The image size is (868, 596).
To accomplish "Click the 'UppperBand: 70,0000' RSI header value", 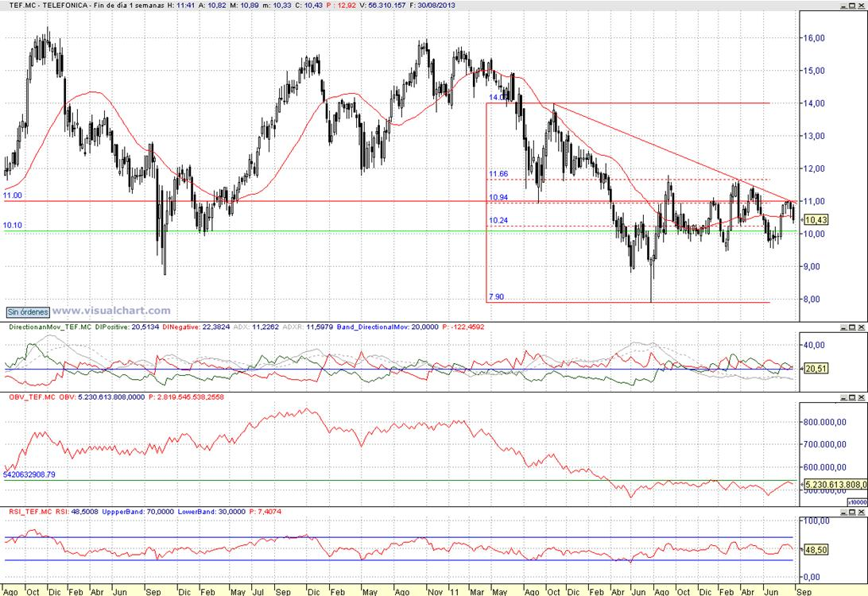I will (138, 512).
